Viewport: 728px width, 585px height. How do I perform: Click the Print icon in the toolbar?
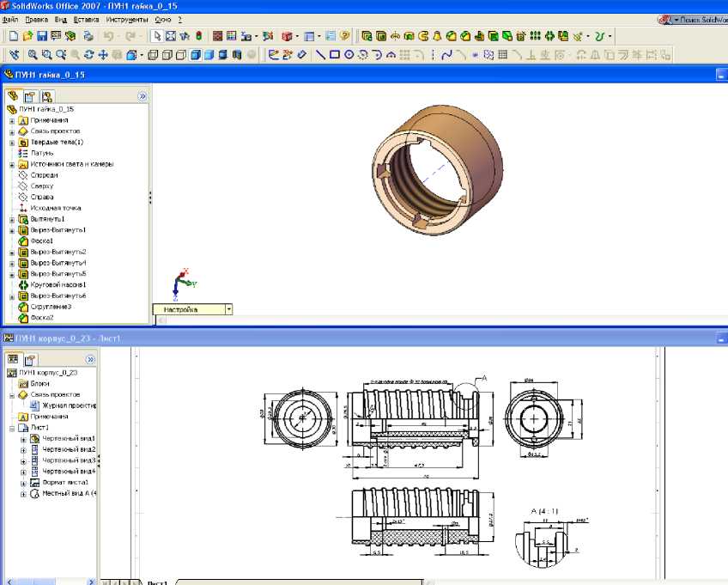89,36
